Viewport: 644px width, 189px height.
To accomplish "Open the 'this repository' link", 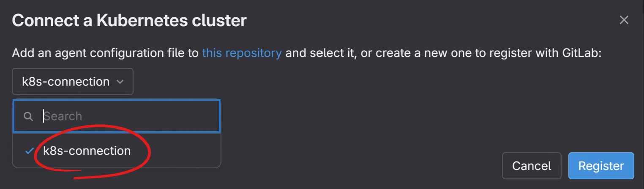I will 242,53.
